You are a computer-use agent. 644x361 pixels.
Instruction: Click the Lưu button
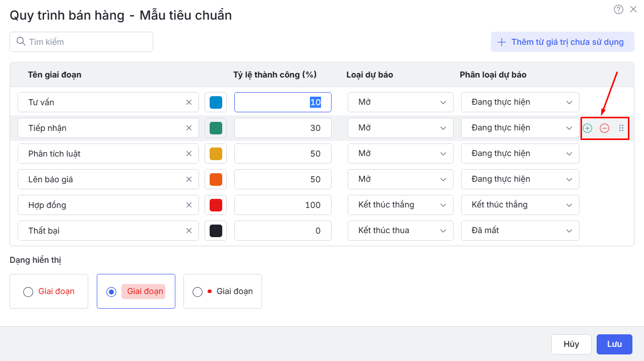[614, 344]
